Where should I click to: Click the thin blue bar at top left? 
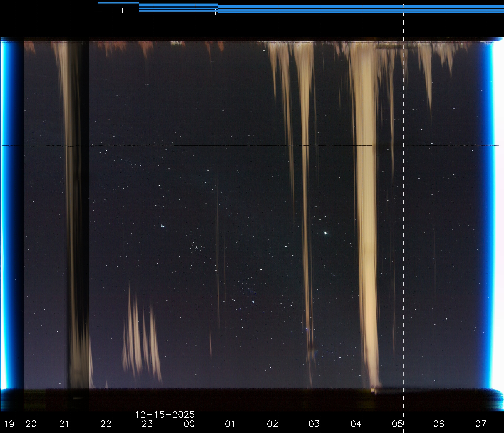118,3
